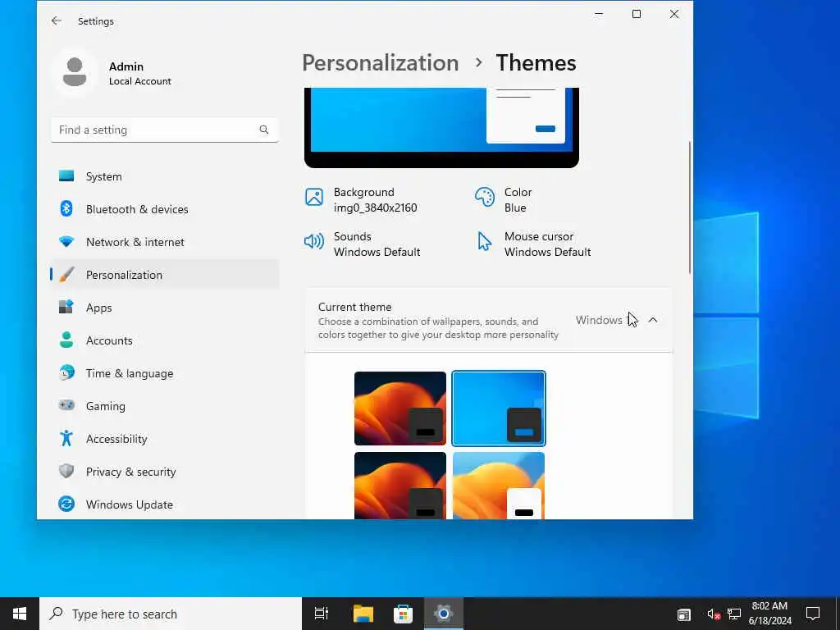
Task: Click the Personalization breadcrumb link
Action: tap(381, 62)
